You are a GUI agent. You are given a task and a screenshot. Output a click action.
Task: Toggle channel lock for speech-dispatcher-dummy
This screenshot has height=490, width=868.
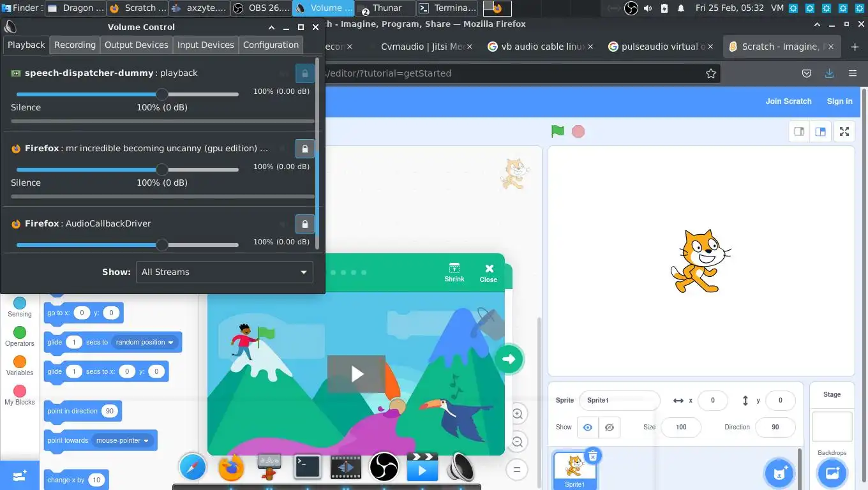click(x=304, y=73)
